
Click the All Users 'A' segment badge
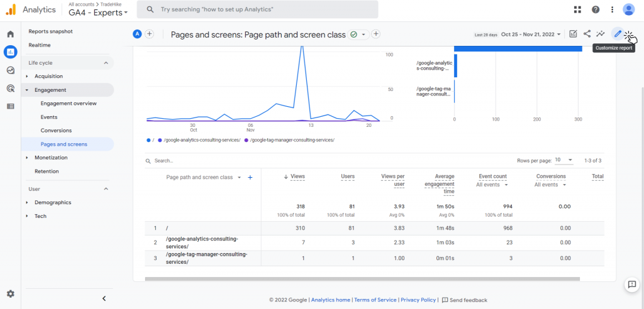(x=137, y=34)
